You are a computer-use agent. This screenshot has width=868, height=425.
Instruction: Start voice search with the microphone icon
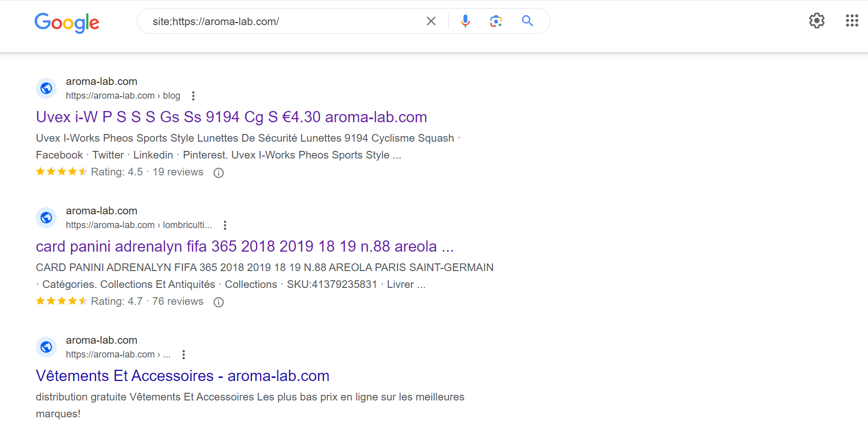[x=465, y=21]
